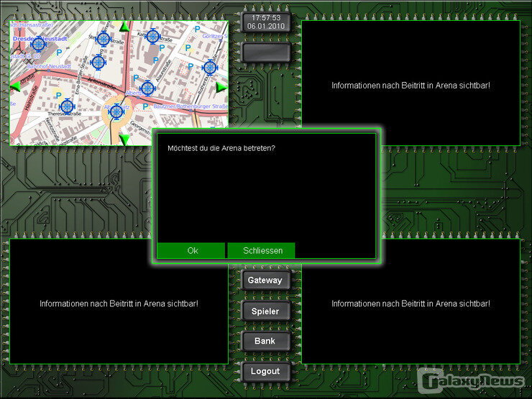Click the 'Möchtest du die Arena betreten?' text
Image resolution: width=532 pixels, height=399 pixels.
coord(221,148)
